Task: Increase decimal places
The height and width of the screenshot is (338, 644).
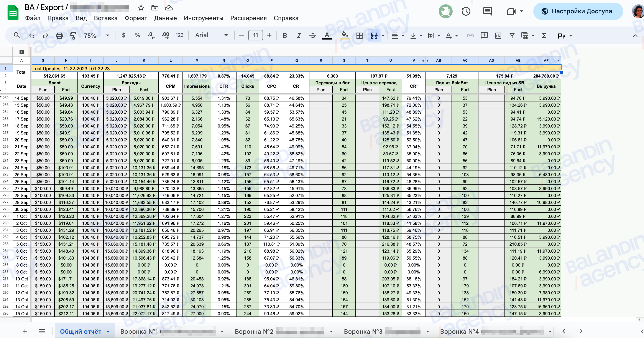Action: click(x=165, y=36)
